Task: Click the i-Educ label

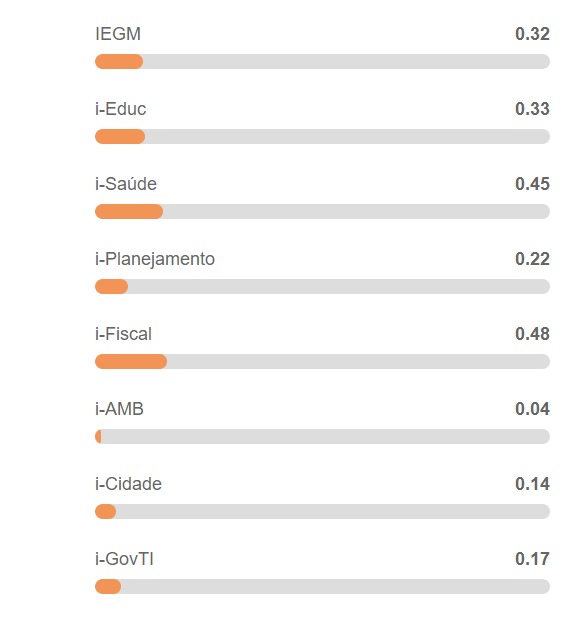Action: pyautogui.click(x=120, y=109)
